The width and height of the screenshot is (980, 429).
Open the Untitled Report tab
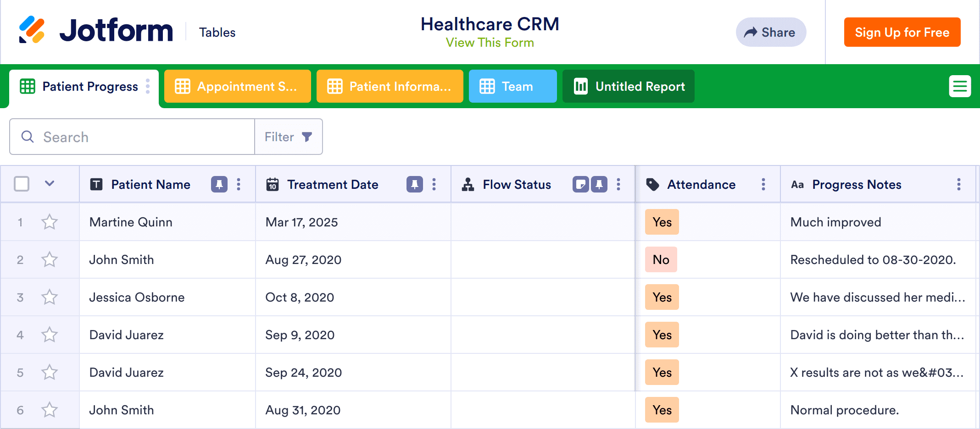tap(628, 86)
